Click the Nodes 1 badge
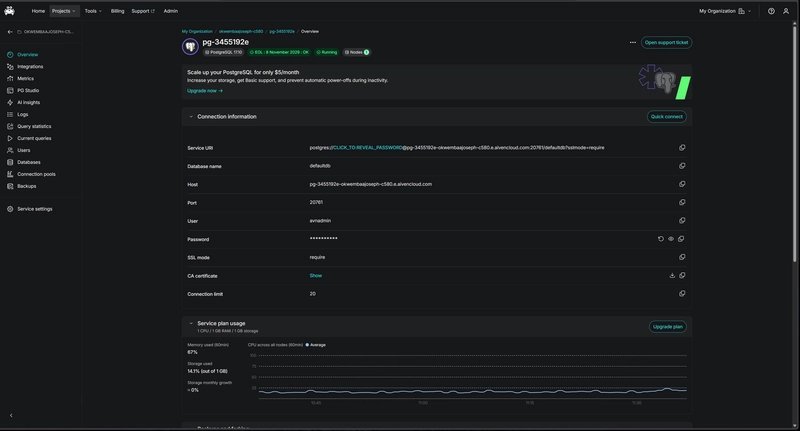This screenshot has height=431, width=800. click(x=356, y=52)
